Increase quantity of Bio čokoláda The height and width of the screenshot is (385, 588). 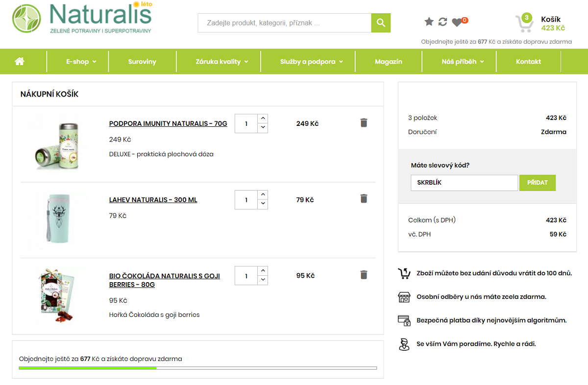click(x=263, y=271)
